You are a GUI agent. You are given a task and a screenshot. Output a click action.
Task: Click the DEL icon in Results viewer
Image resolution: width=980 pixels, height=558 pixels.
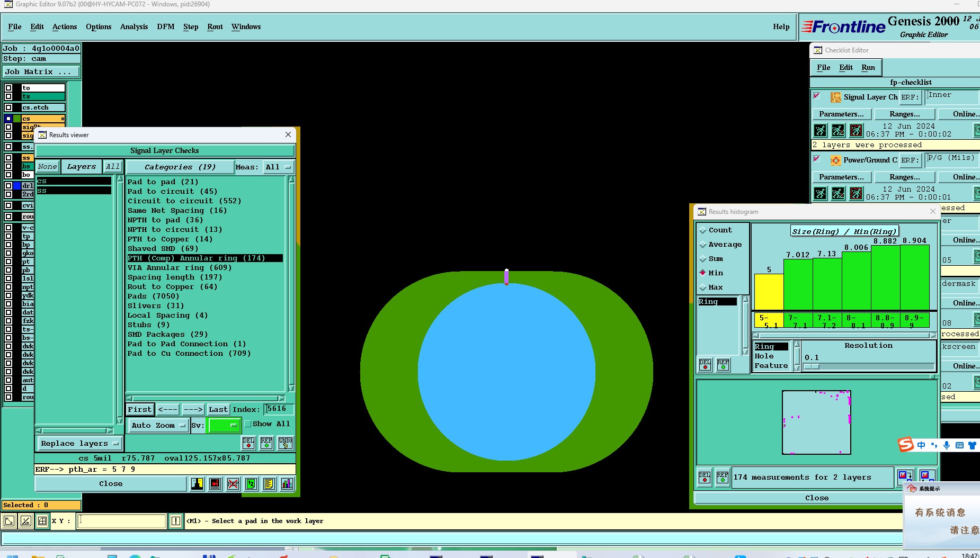(x=248, y=443)
